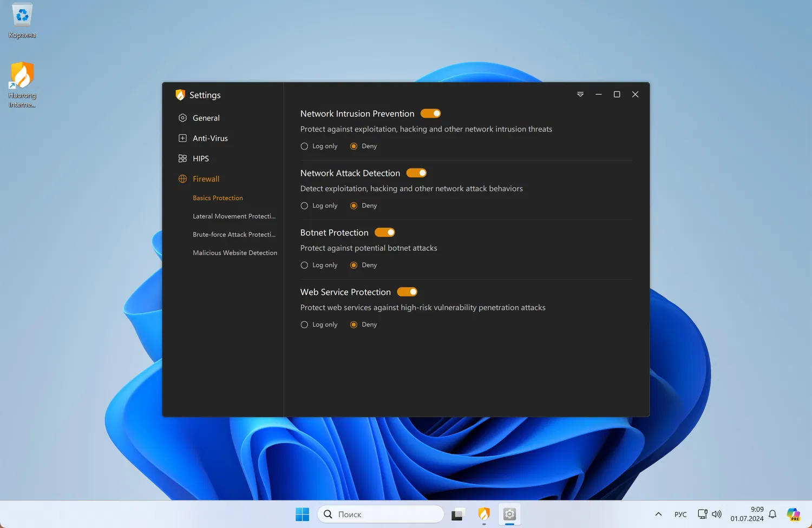Select Basics Protection sub-item

coord(218,198)
